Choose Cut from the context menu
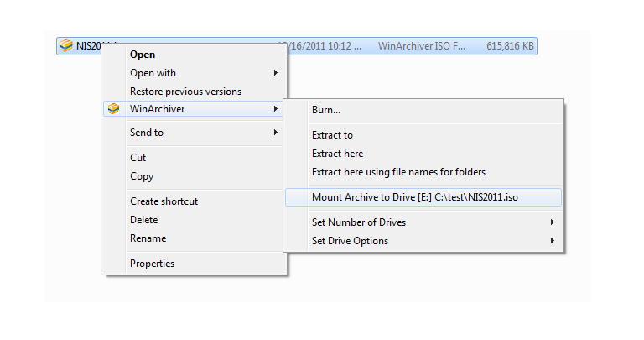The image size is (644, 340). tap(138, 158)
